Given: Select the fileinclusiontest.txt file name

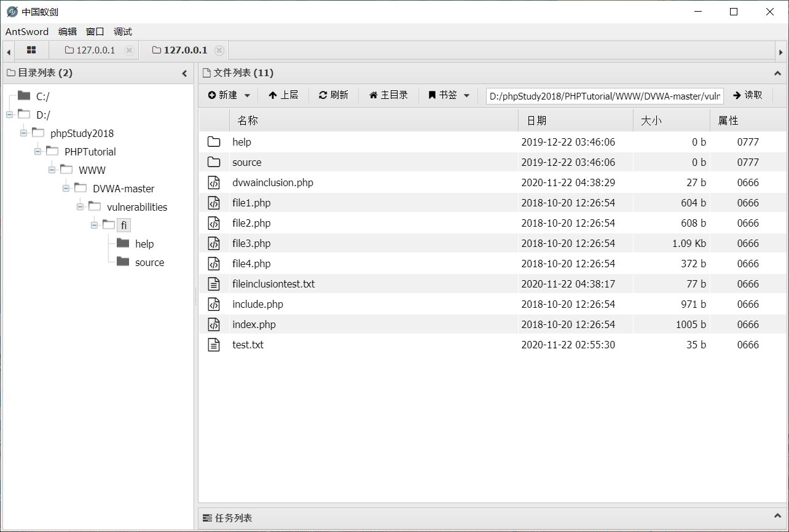Looking at the screenshot, I should tap(273, 284).
